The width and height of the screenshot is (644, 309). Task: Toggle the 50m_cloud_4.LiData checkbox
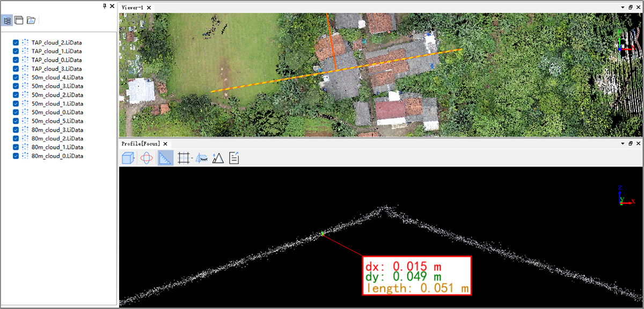[16, 77]
